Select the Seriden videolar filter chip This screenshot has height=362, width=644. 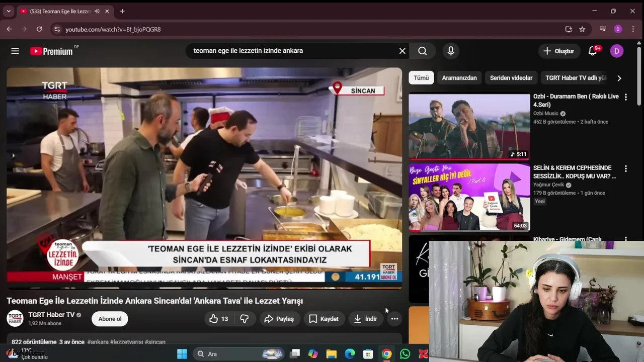(x=511, y=78)
